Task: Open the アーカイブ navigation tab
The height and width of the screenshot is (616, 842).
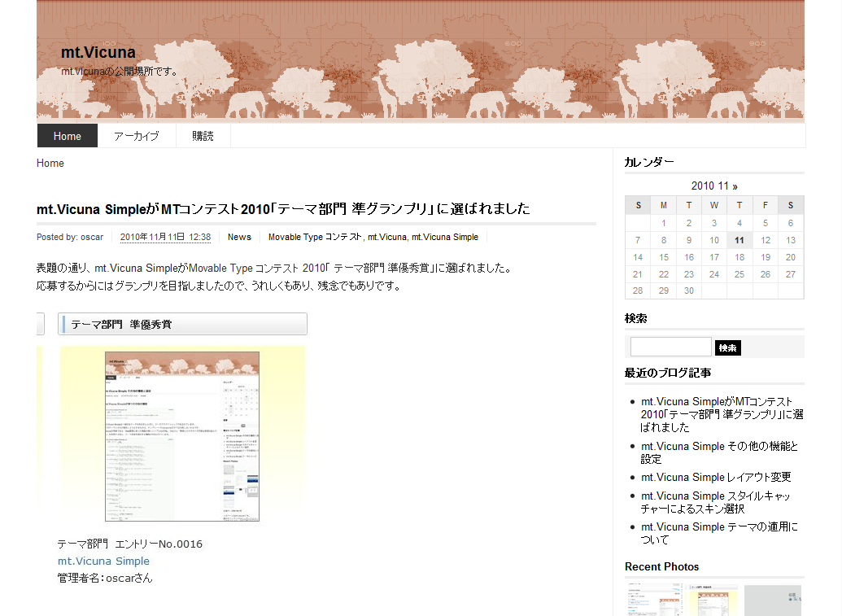Action: point(137,136)
